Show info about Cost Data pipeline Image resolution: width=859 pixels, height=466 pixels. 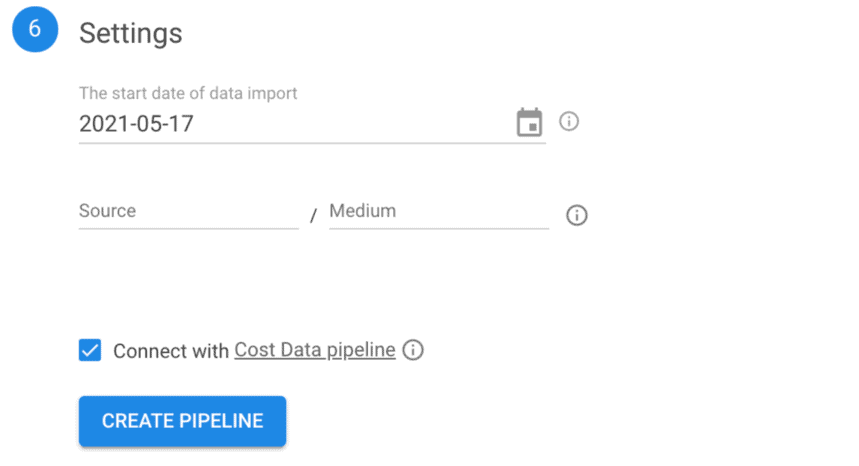[x=413, y=350]
